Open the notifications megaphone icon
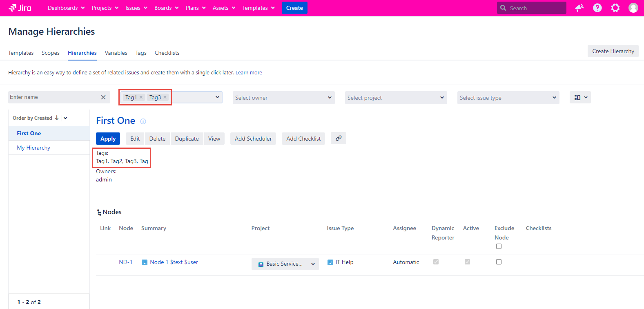 579,8
